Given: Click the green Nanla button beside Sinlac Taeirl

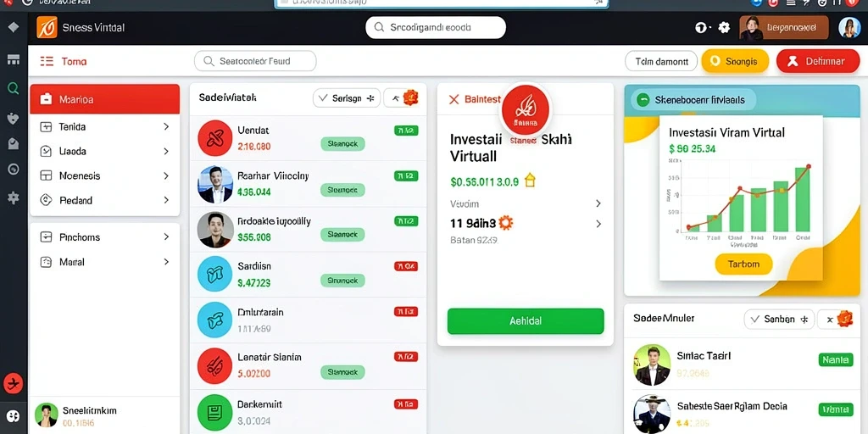Looking at the screenshot, I should [x=835, y=359].
